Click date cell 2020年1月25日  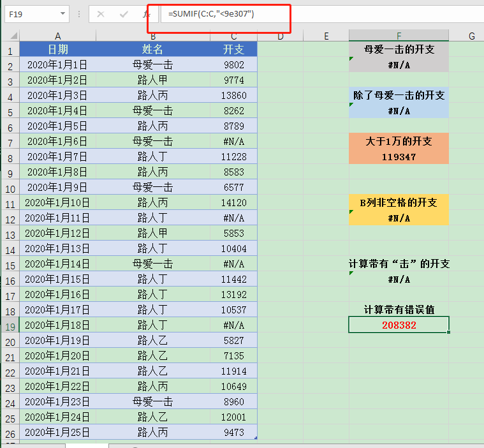pyautogui.click(x=58, y=432)
